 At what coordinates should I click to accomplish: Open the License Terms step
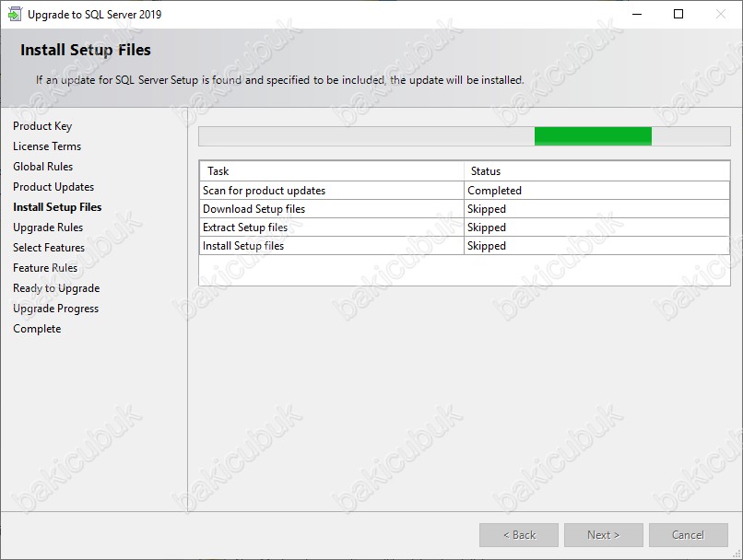(47, 146)
